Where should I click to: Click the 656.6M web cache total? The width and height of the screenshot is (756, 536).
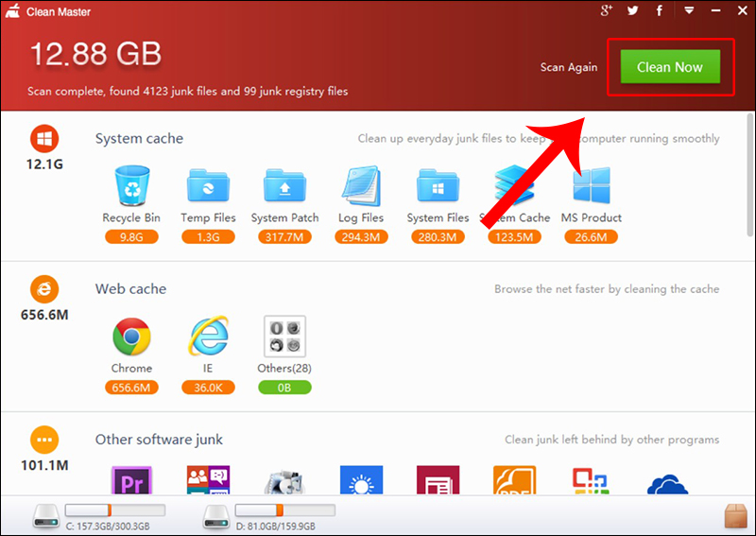(44, 315)
